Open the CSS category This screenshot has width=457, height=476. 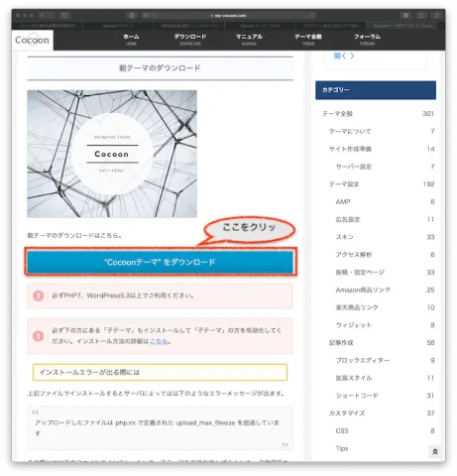[342, 430]
